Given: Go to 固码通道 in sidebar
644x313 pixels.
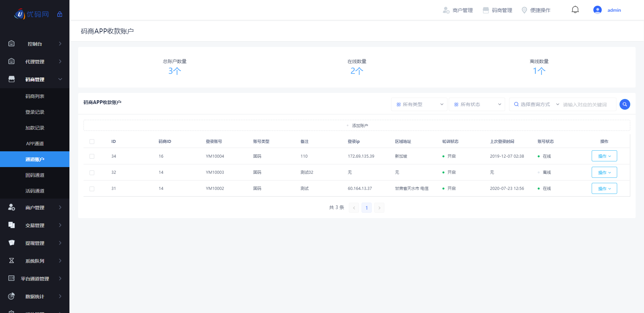Looking at the screenshot, I should coord(35,175).
